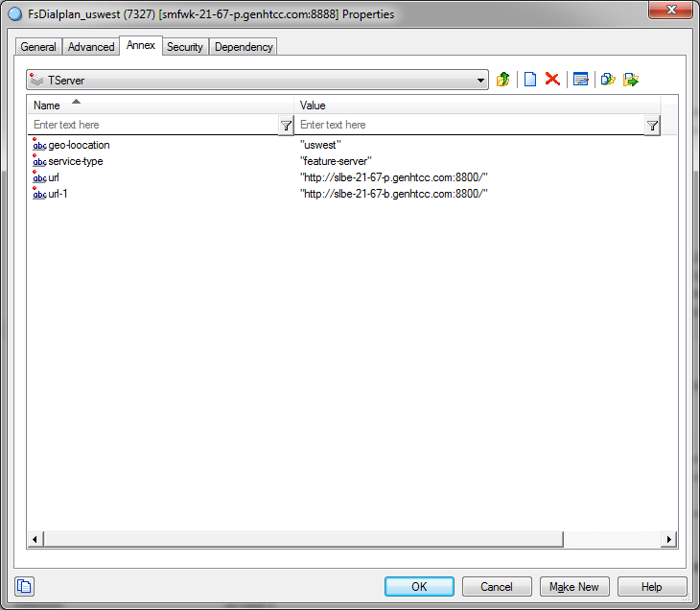
Task: Delete the option with the red X icon
Action: point(552,80)
